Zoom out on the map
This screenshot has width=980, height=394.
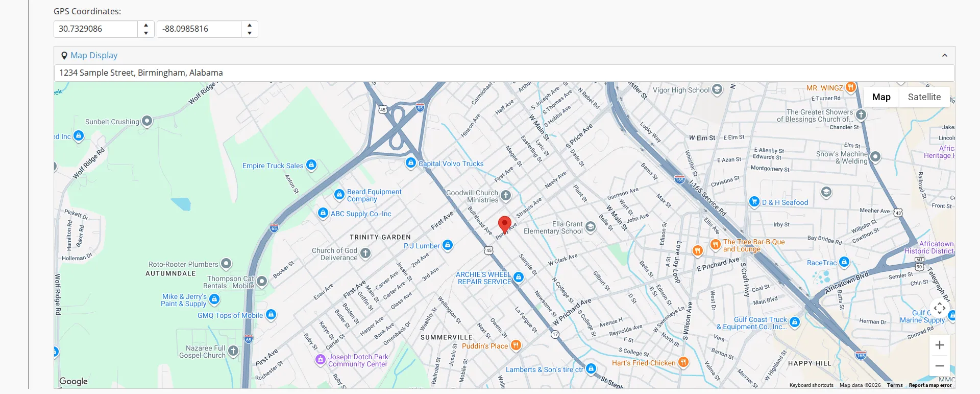pyautogui.click(x=939, y=366)
